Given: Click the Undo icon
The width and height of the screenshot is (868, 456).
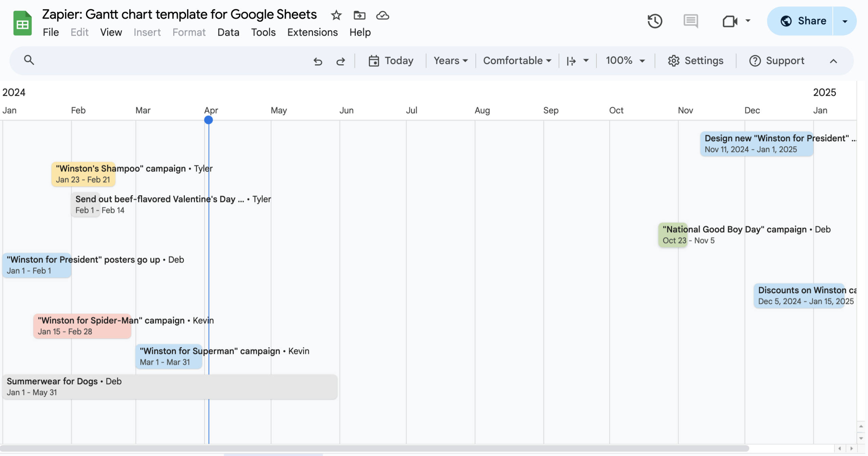Looking at the screenshot, I should (318, 61).
